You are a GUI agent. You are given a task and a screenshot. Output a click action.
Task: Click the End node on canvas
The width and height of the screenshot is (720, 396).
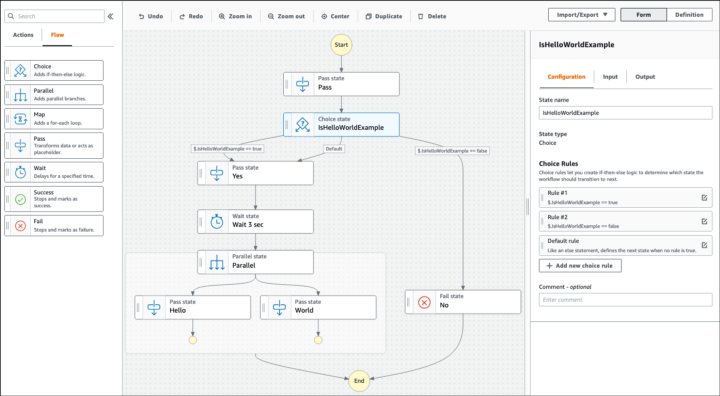click(x=359, y=380)
